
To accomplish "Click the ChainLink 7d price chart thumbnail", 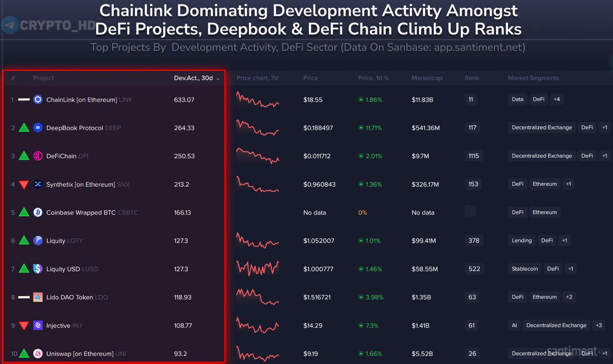I will point(258,99).
